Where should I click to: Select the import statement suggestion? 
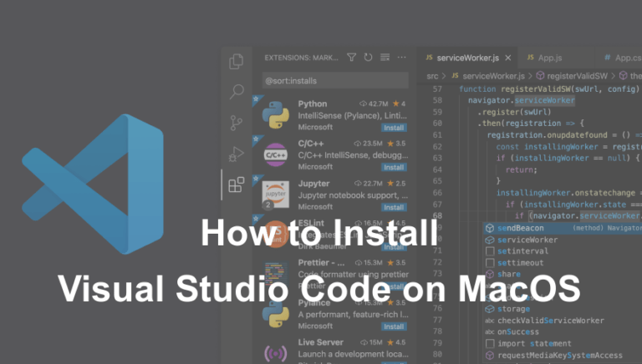(563, 344)
